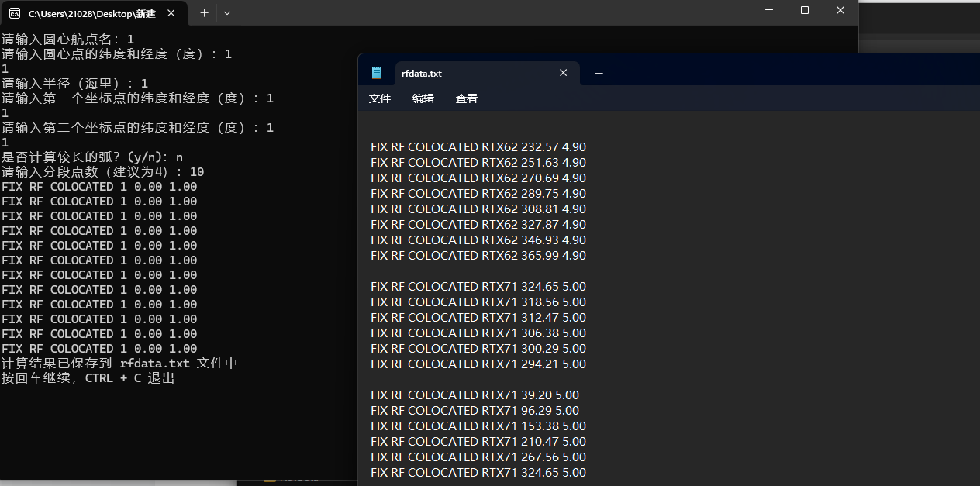
Task: Maximize the terminal window
Action: click(805, 10)
